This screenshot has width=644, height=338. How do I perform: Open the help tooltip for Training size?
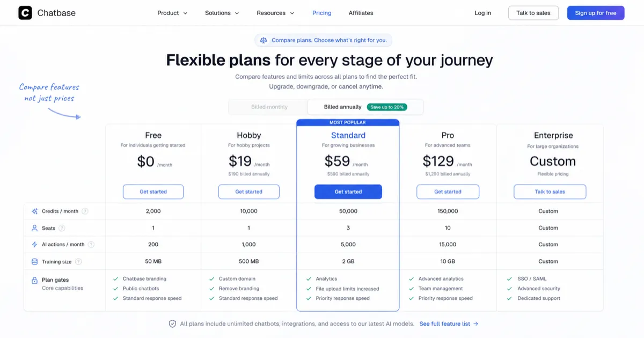pyautogui.click(x=78, y=261)
